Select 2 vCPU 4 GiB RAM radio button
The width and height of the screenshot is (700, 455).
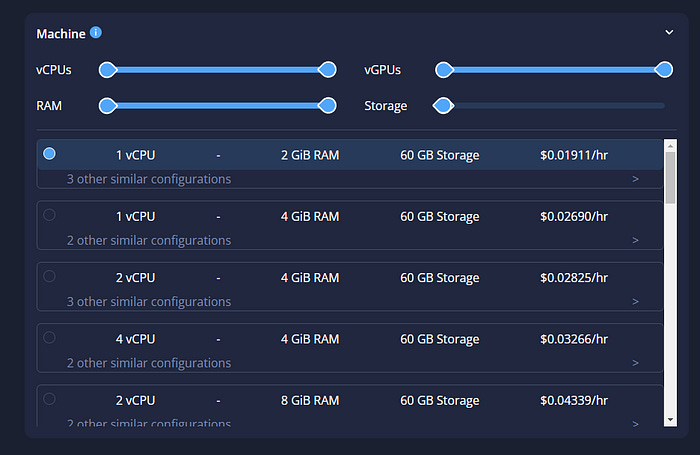(50, 276)
